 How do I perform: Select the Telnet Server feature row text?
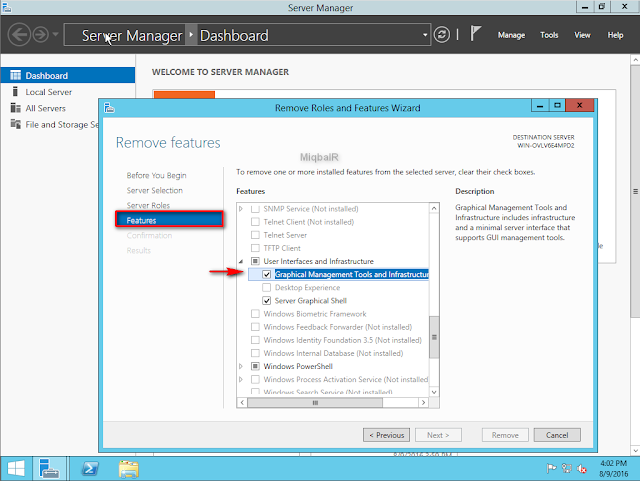tap(285, 235)
